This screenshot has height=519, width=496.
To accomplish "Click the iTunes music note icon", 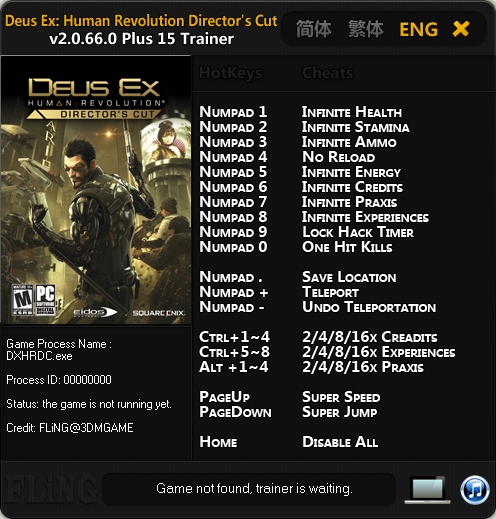I will (x=475, y=490).
